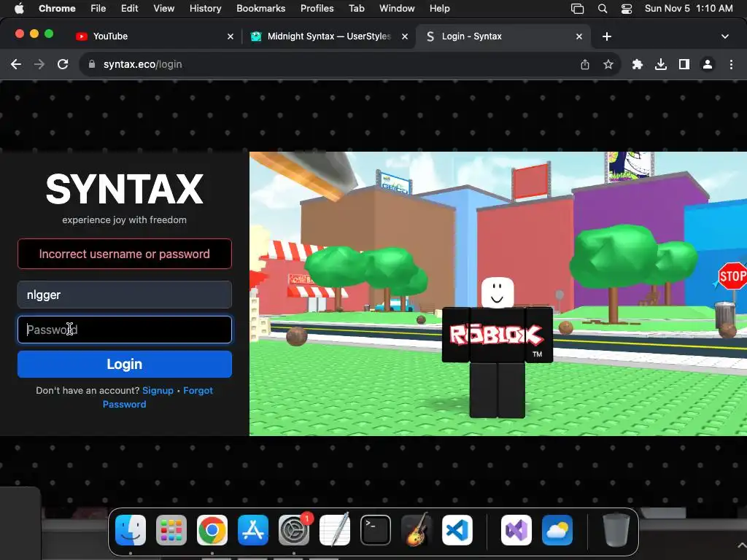747x560 pixels.
Task: Open the Chrome application menu
Action: point(57,8)
